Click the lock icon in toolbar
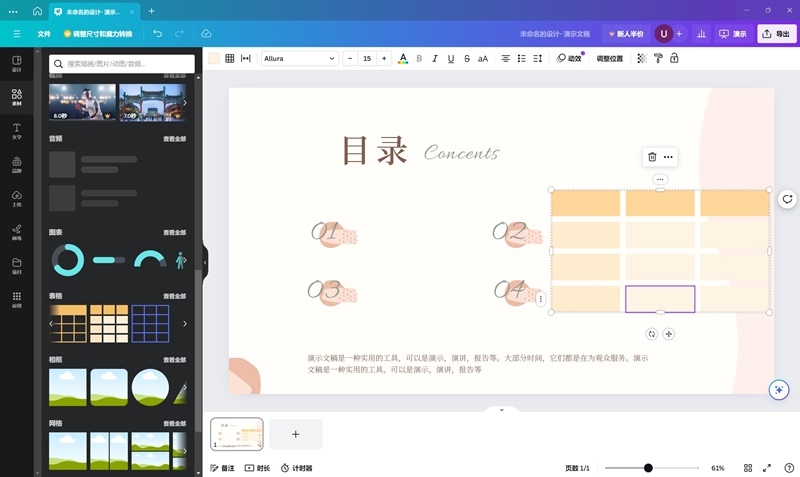 [x=674, y=59]
